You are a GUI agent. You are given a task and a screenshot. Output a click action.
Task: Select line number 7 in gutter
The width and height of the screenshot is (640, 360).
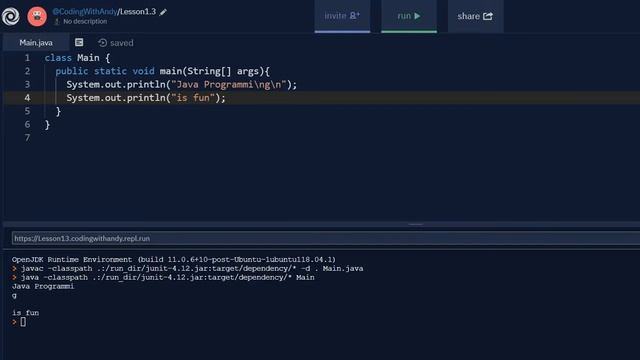pos(27,138)
